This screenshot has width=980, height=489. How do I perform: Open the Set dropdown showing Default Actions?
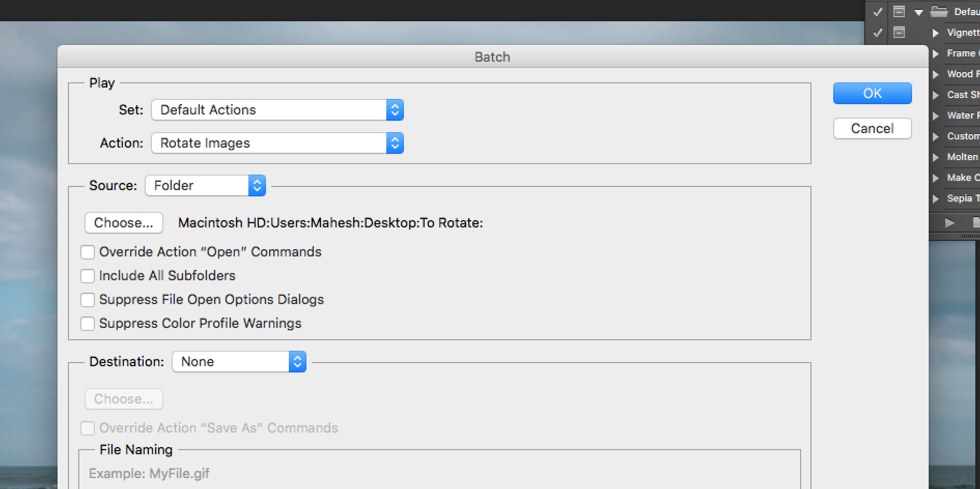277,110
